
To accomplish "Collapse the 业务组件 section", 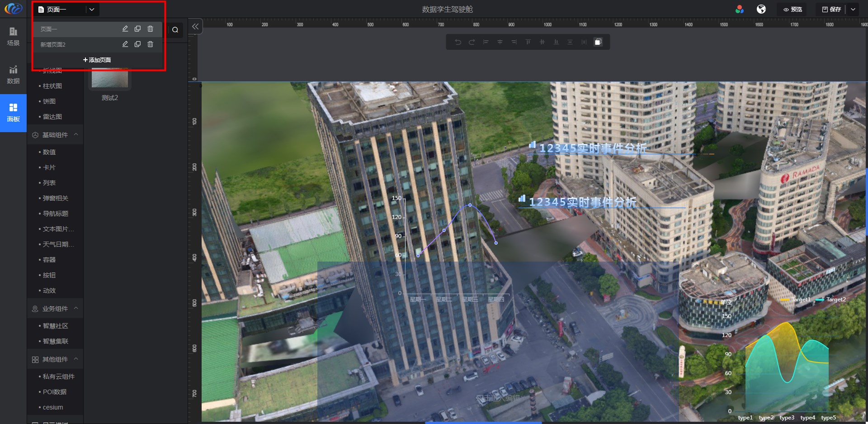I will 76,309.
